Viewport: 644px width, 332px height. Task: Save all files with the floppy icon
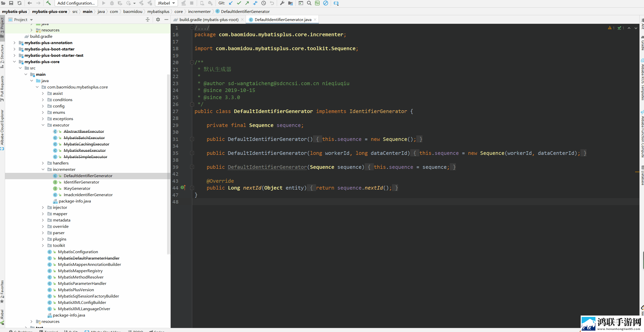pyautogui.click(x=11, y=3)
